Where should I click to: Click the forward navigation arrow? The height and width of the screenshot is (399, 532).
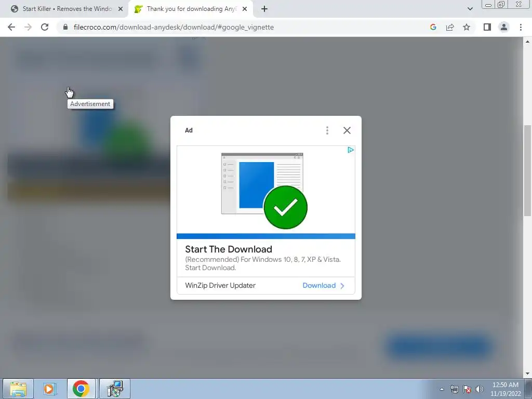click(28, 27)
